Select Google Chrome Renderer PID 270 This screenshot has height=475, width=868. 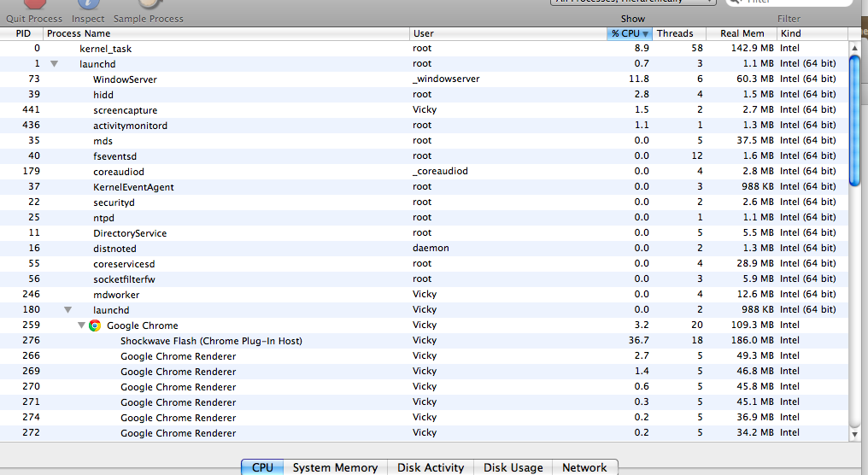(424, 387)
